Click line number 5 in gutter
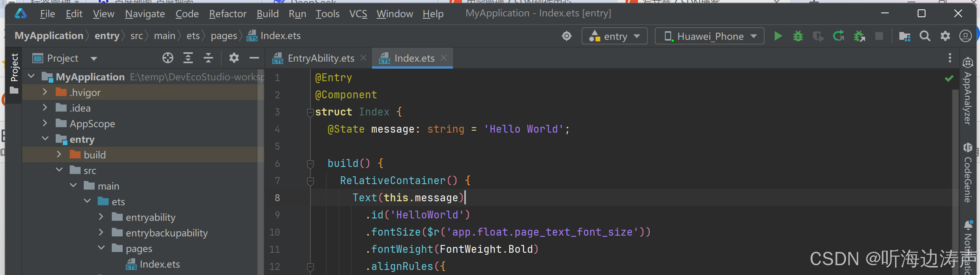Image resolution: width=980 pixels, height=275 pixels. [277, 146]
